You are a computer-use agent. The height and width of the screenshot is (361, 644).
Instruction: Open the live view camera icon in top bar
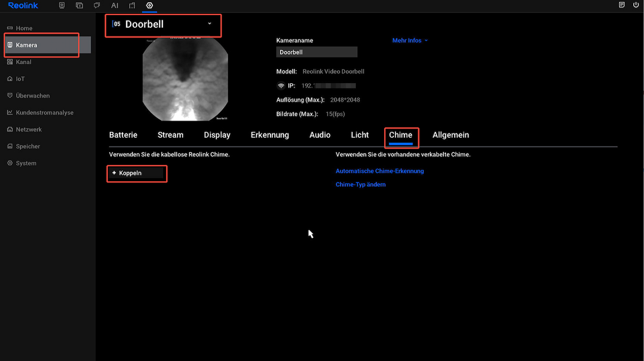[62, 5]
